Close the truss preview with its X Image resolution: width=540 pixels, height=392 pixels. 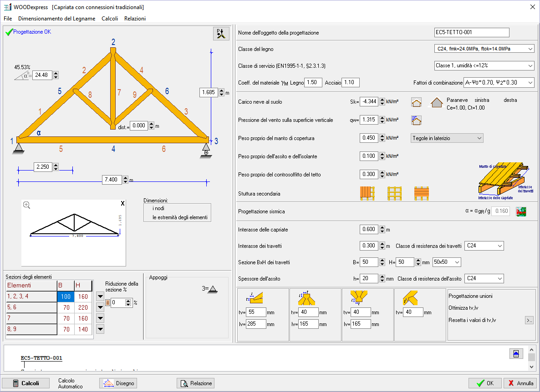click(x=122, y=204)
